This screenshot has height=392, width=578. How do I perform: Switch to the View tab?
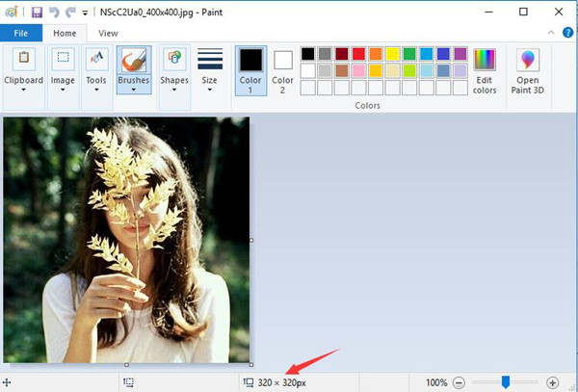tap(108, 33)
